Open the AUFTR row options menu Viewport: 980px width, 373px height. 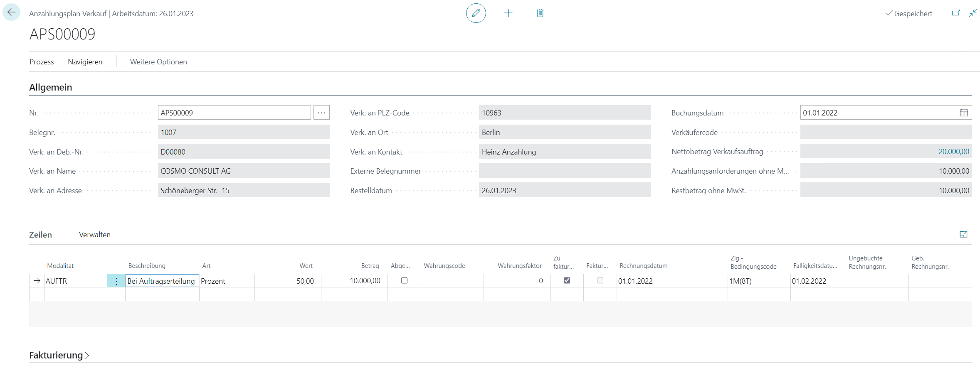pos(116,281)
